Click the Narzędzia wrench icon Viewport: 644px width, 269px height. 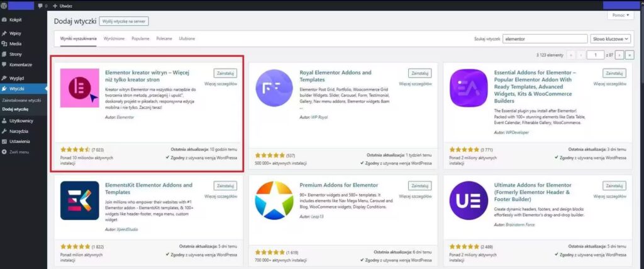click(x=4, y=131)
